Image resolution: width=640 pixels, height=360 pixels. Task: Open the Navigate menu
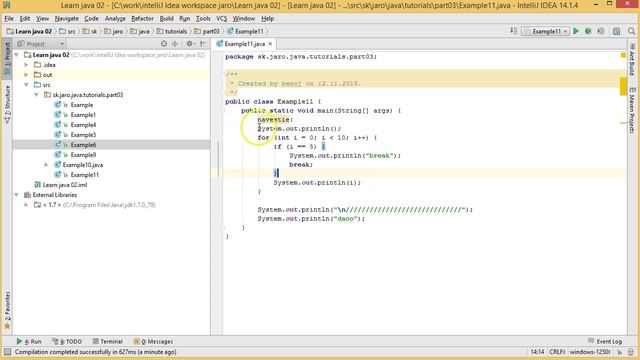tap(67, 19)
